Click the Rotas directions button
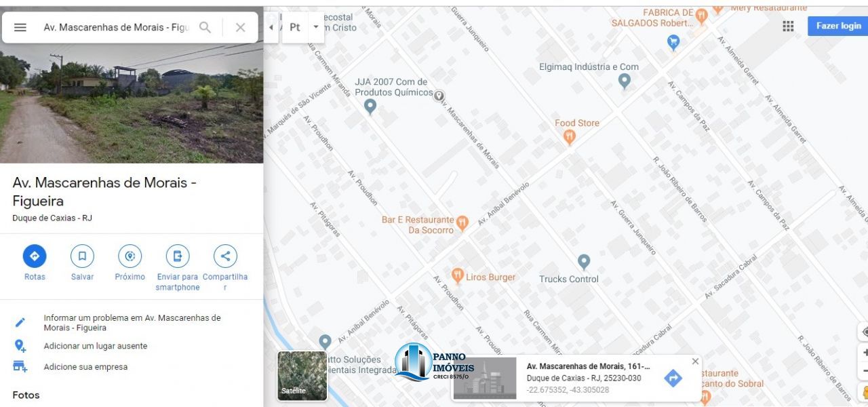Screen dimensions: 868x407 coord(35,256)
